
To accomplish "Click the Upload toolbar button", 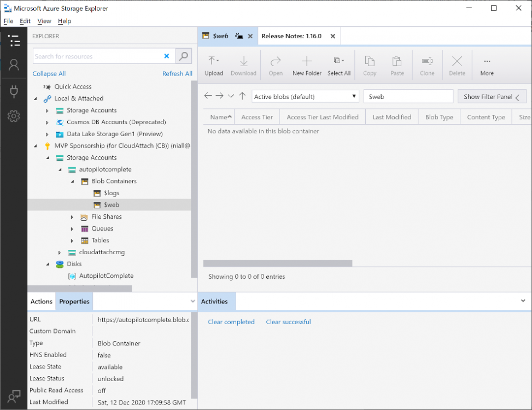I will coord(214,66).
